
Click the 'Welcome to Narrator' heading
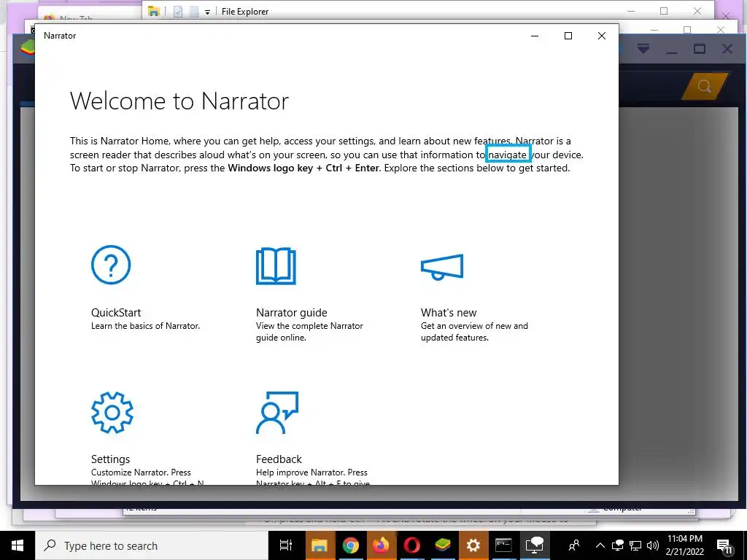179,101
